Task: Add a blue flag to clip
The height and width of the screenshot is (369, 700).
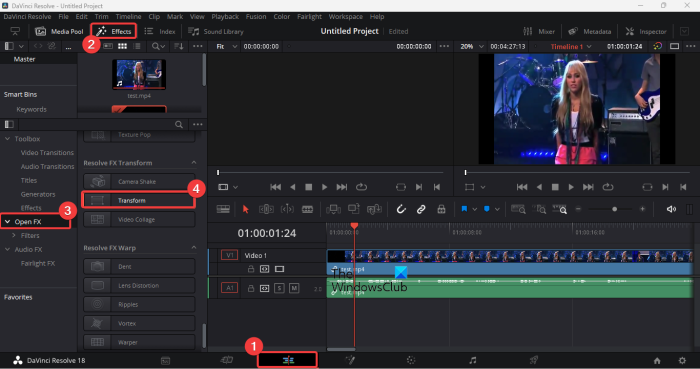Action: tap(464, 209)
